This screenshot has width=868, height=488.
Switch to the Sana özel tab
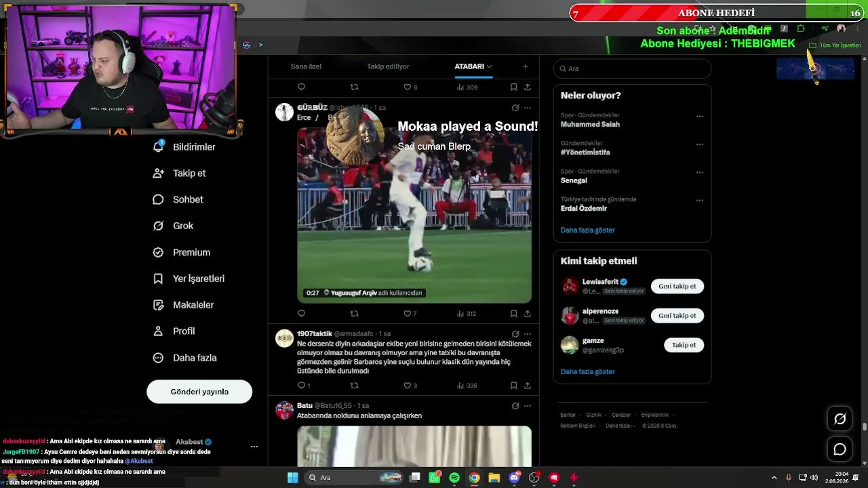click(x=306, y=66)
